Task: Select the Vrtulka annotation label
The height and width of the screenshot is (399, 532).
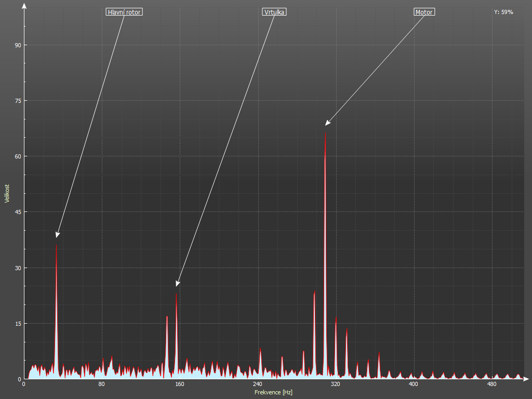Action: pyautogui.click(x=274, y=12)
